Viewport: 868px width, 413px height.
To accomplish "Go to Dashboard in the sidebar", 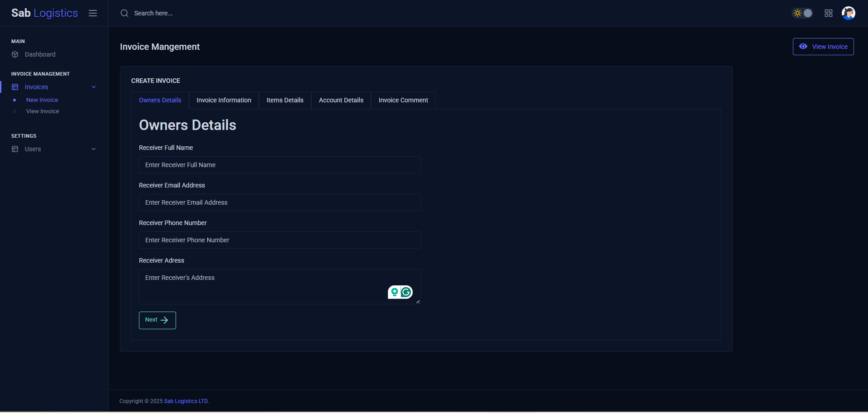I will [x=40, y=54].
